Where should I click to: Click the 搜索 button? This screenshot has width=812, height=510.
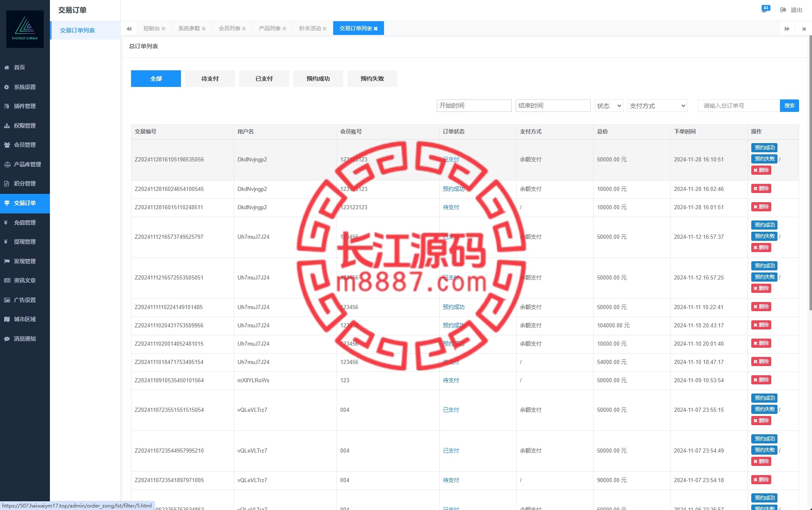pos(790,106)
